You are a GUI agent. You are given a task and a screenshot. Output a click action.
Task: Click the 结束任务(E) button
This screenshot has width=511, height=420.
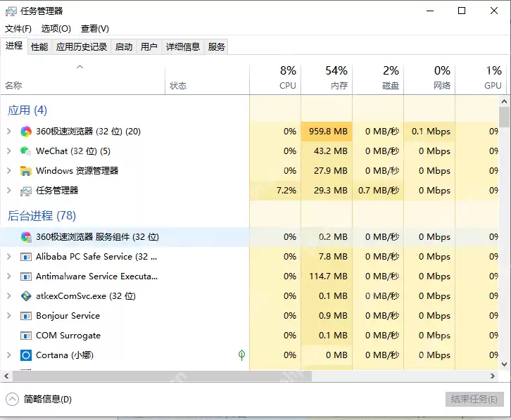(x=474, y=399)
